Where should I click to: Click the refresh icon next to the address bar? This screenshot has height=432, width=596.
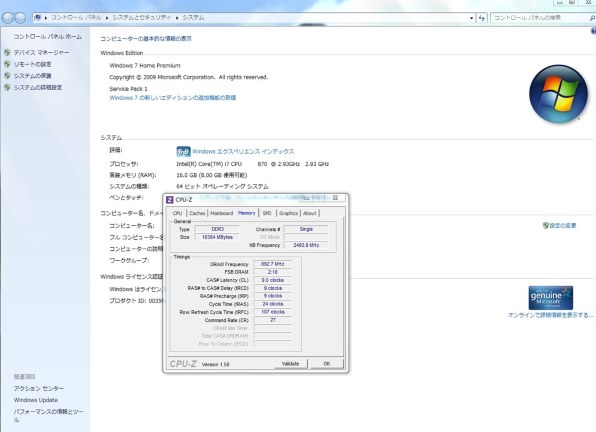click(482, 18)
